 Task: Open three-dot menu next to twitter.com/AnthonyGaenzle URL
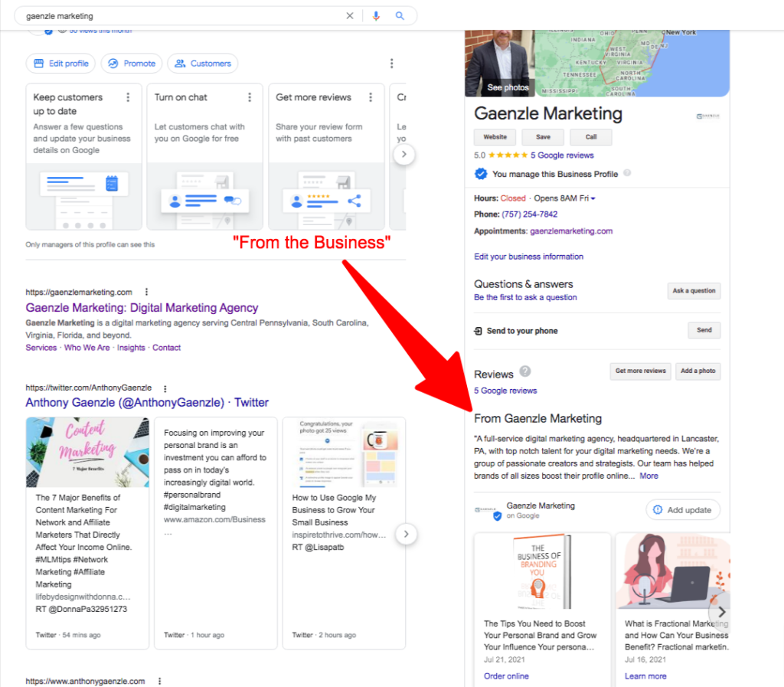pos(165,388)
